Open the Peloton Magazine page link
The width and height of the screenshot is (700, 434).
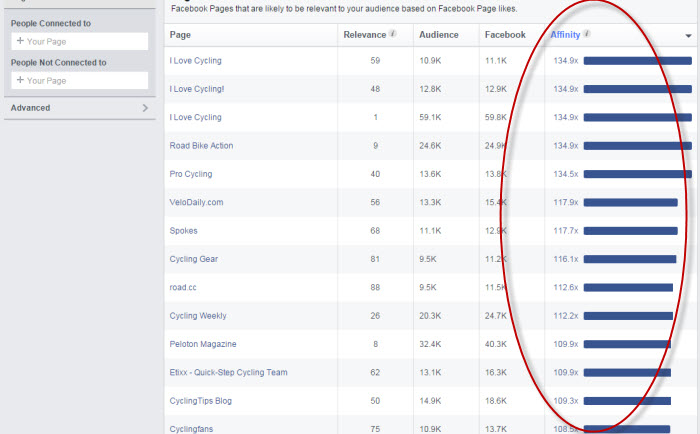pos(203,344)
